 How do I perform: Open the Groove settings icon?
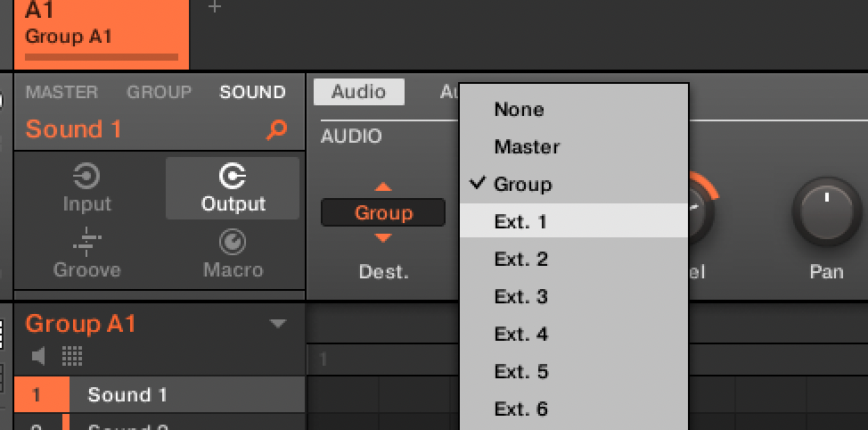[86, 242]
